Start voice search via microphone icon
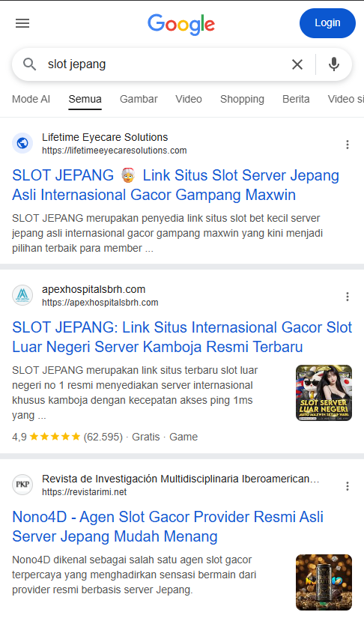Viewport: 364px width, 618px height. (x=334, y=64)
